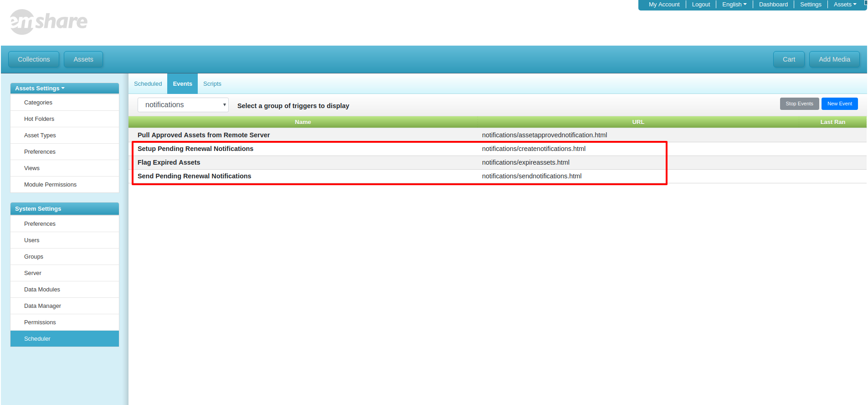
Task: Click Logout in the top bar
Action: [701, 5]
